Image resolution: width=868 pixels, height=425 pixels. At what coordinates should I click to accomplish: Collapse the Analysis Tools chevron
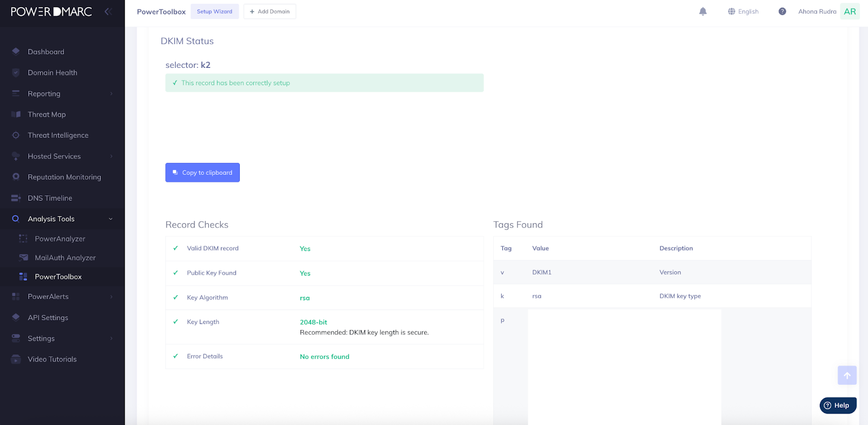click(111, 219)
